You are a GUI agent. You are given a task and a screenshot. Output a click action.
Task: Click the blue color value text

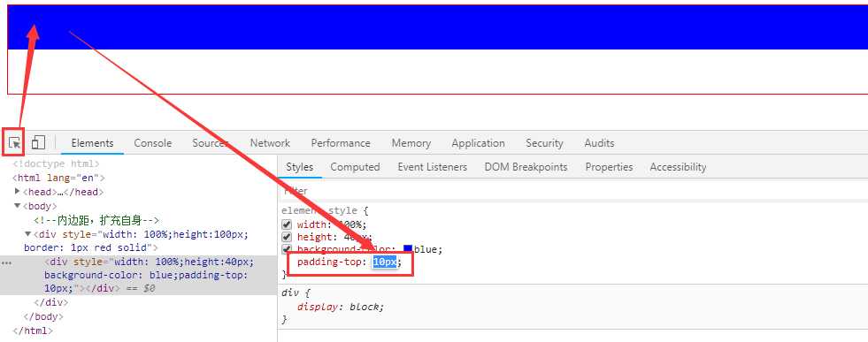(425, 249)
